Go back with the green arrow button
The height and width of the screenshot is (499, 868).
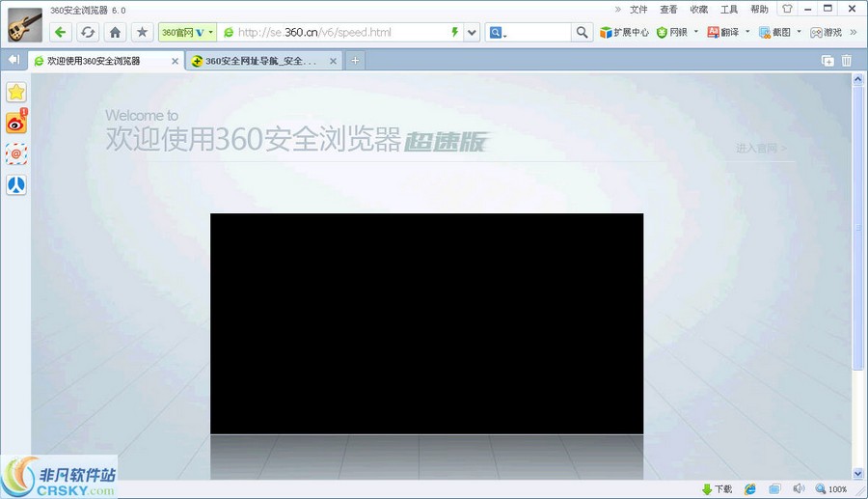tap(61, 32)
